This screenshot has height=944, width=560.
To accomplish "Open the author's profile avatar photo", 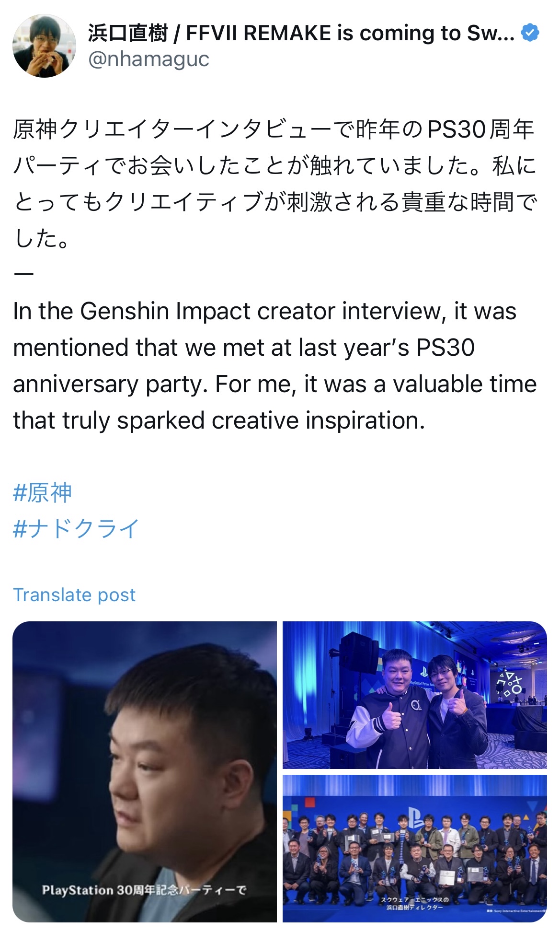I will [x=44, y=46].
